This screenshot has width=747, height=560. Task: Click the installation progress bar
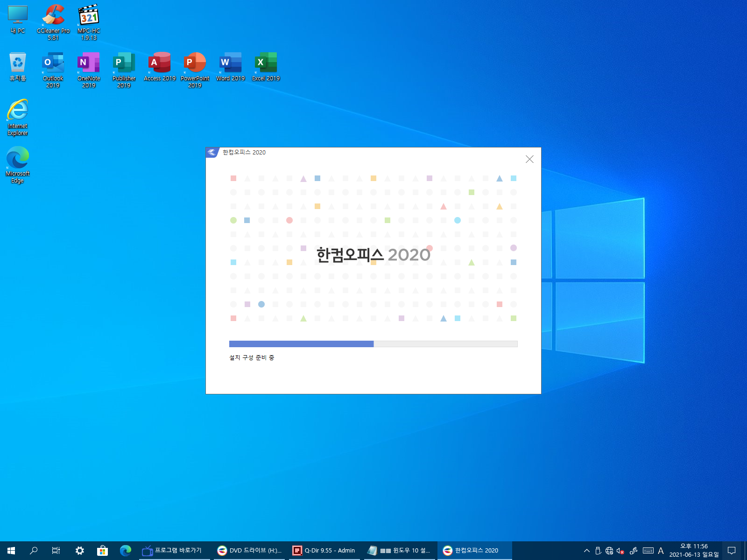[373, 344]
